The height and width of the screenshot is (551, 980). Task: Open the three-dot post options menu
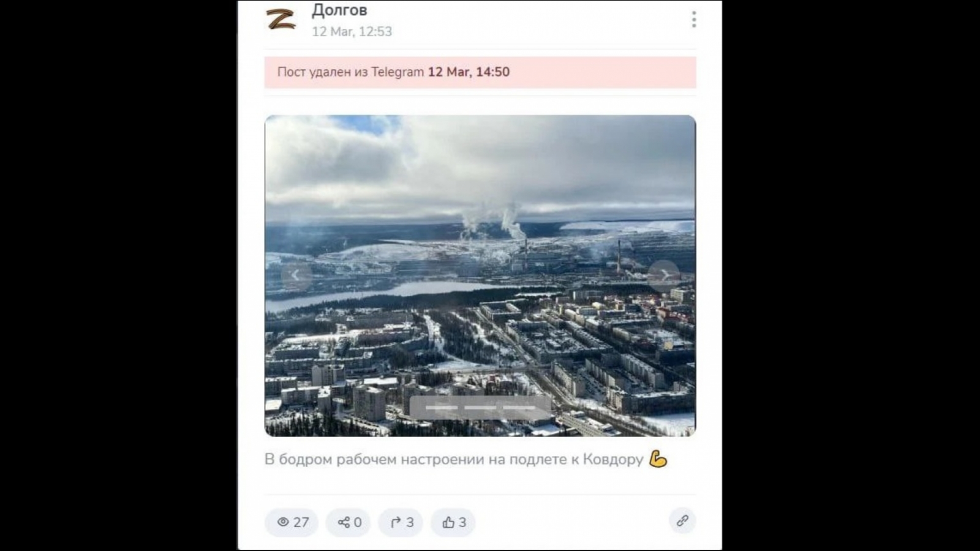pyautogui.click(x=694, y=20)
